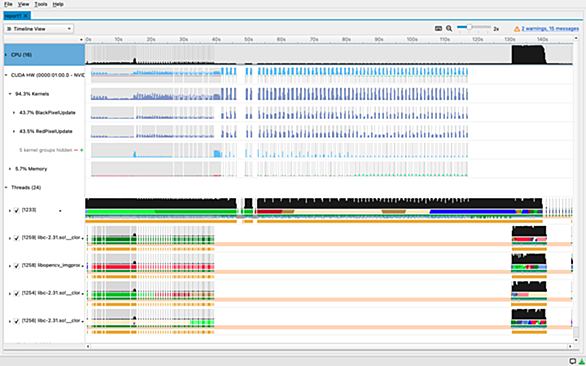This screenshot has height=366, width=586.
Task: Click the green plus to show hidden kernel groups
Action: pyautogui.click(x=82, y=150)
